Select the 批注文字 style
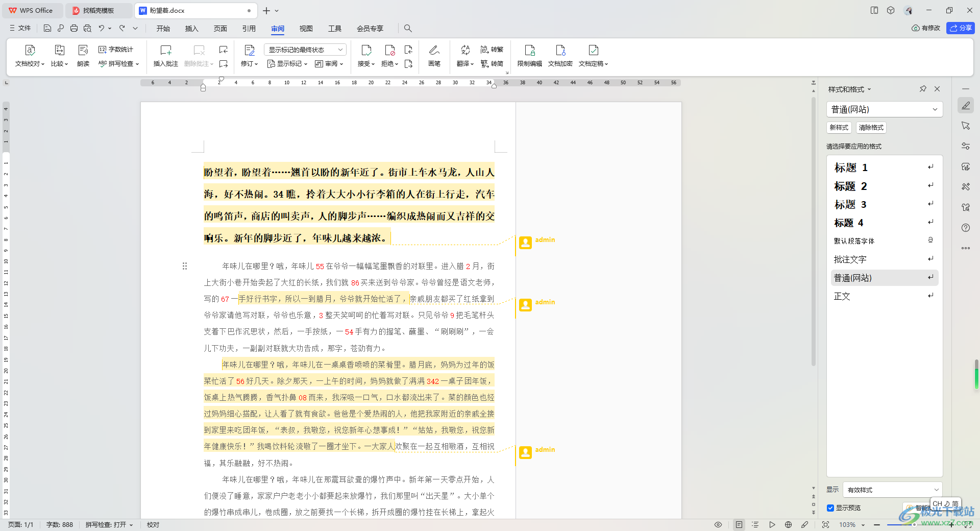980x531 pixels. click(x=885, y=259)
